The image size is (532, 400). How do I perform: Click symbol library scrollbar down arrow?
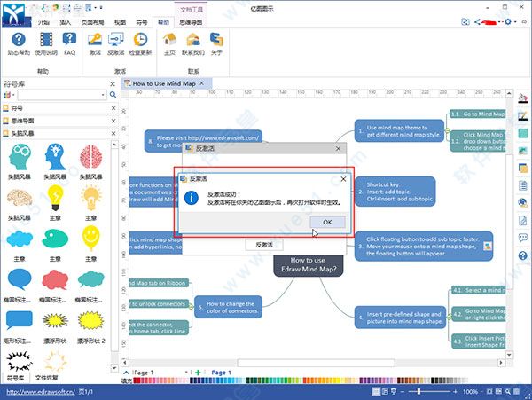click(x=114, y=368)
